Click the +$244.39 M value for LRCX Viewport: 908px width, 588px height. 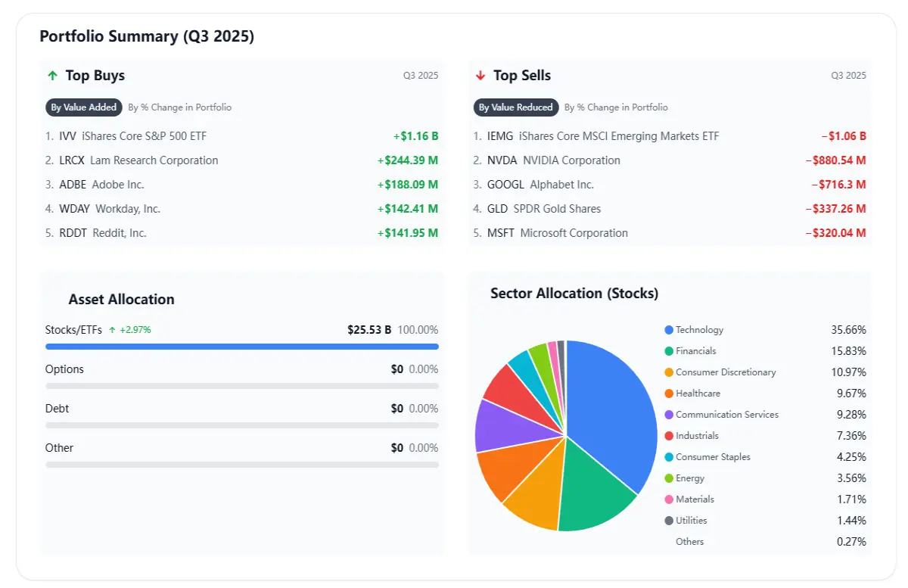pyautogui.click(x=408, y=160)
